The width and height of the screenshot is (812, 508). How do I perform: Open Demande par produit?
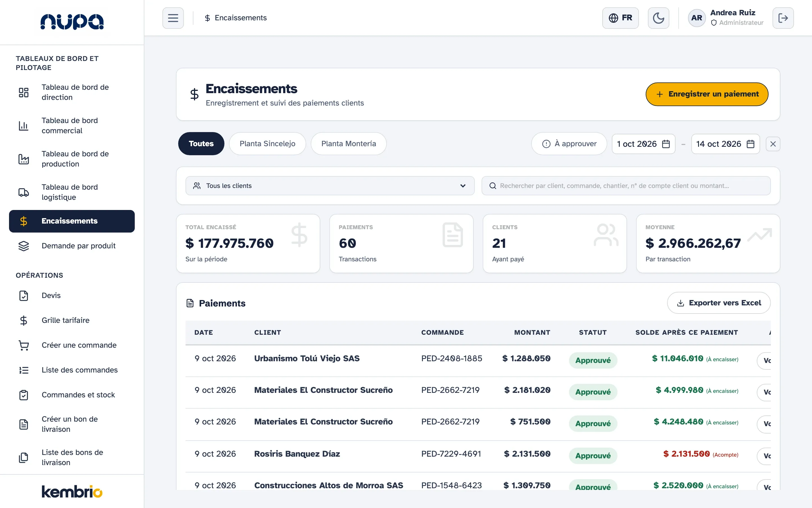coord(72,246)
